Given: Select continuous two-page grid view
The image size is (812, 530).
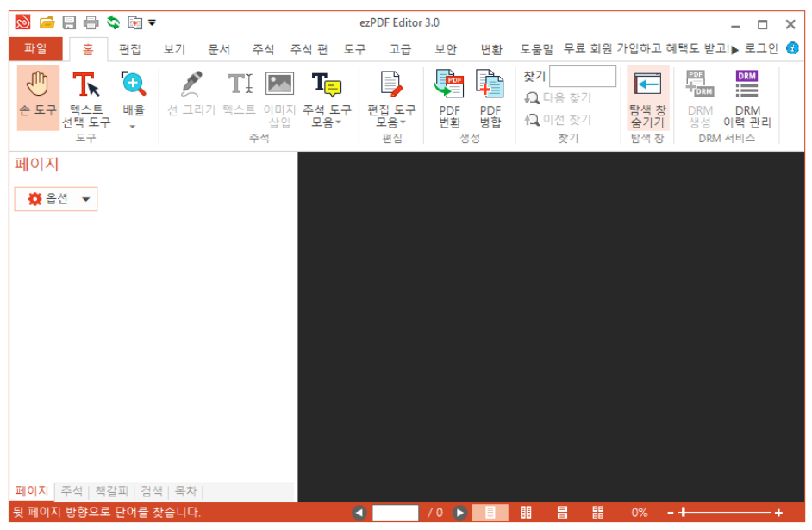Looking at the screenshot, I should [598, 513].
